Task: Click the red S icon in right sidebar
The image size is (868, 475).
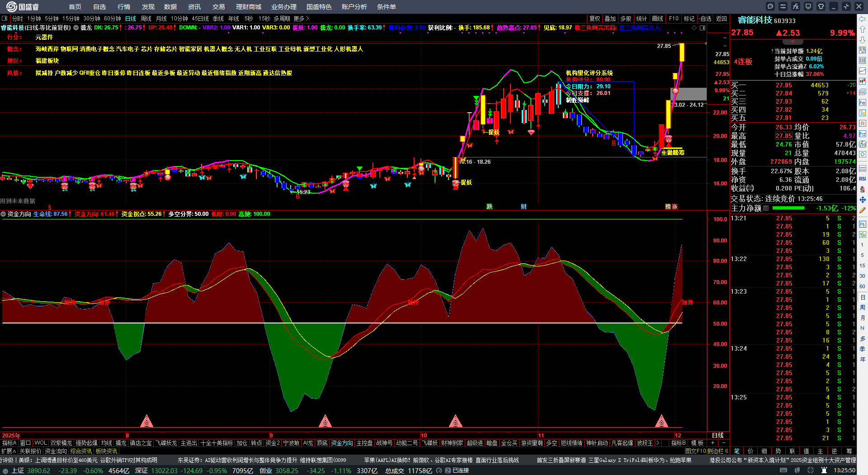Action: 863,189
